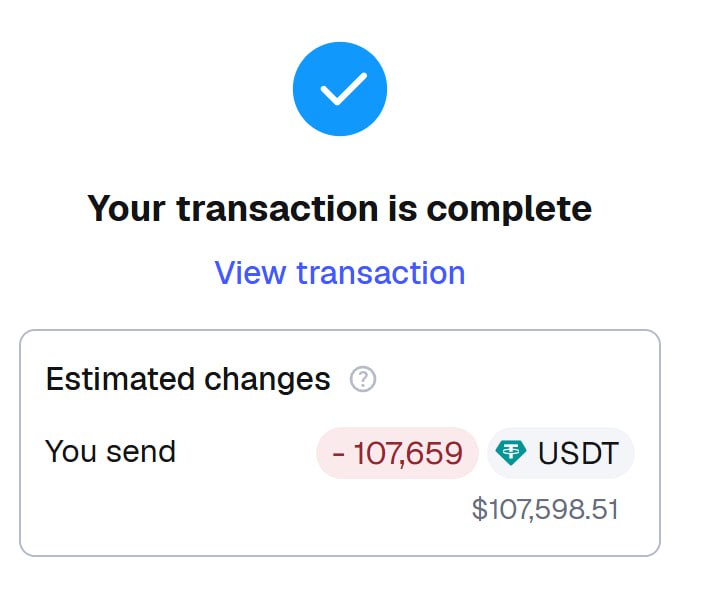Click the minus sign in the red amount
The image size is (701, 595).
(x=339, y=454)
